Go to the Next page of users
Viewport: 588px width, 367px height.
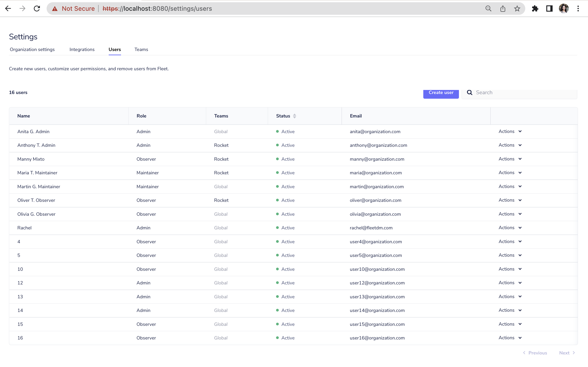tap(565, 353)
